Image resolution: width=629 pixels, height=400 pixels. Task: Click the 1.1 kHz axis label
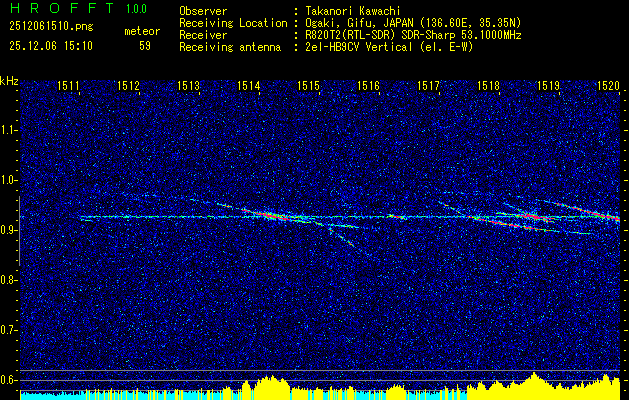pyautogui.click(x=7, y=130)
